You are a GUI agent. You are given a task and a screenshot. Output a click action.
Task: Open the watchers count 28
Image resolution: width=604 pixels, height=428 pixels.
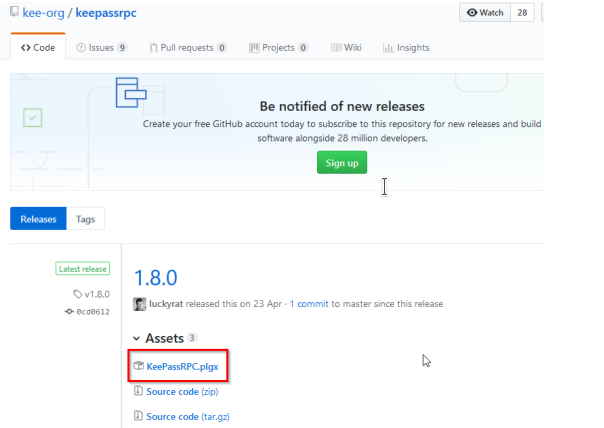[521, 13]
